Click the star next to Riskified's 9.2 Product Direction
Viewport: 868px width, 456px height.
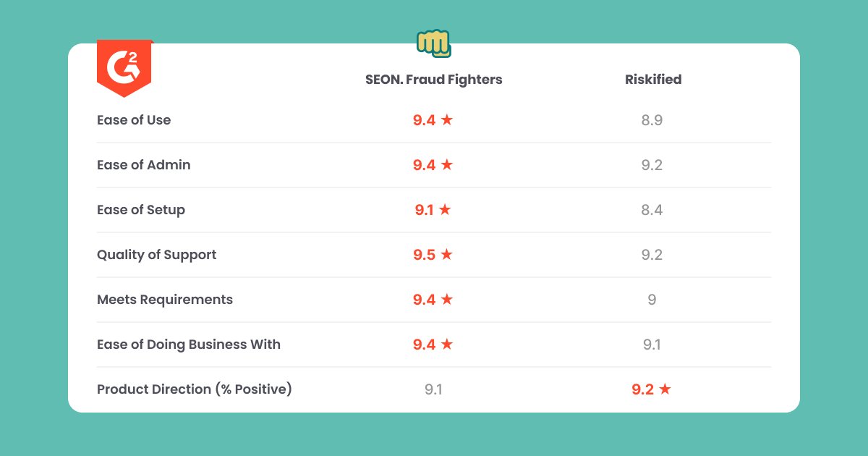pos(665,389)
